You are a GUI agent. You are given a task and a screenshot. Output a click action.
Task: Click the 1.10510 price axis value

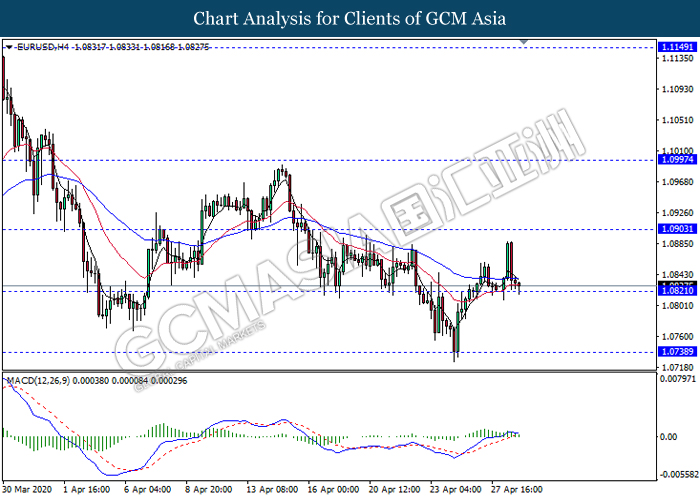tap(677, 120)
